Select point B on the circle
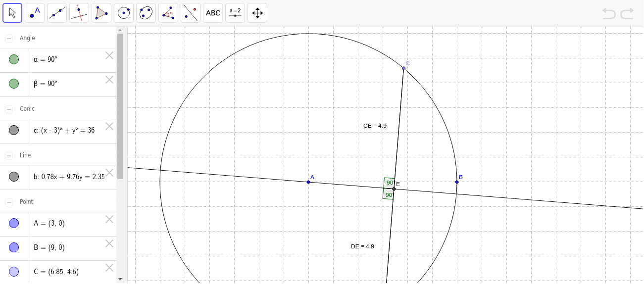This screenshot has height=284, width=644. click(457, 182)
